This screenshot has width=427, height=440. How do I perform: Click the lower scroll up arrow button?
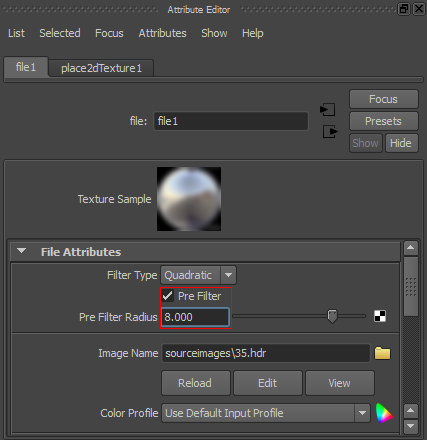411,411
